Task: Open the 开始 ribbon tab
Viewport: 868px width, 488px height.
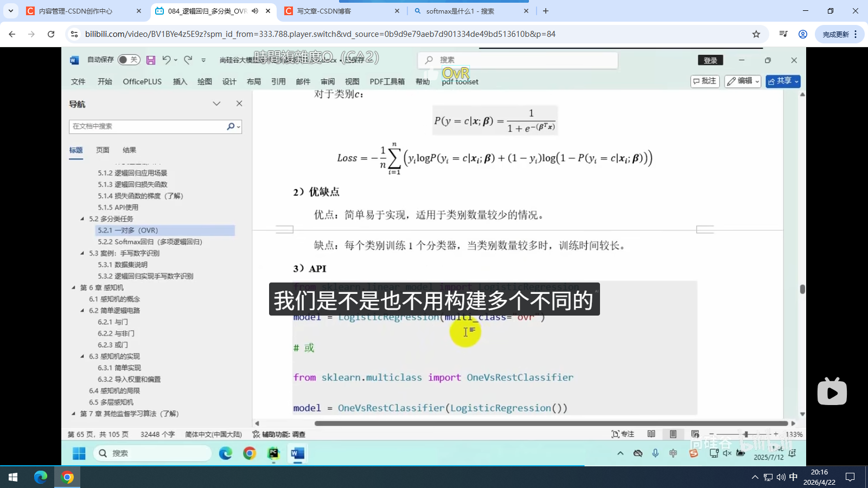Action: (105, 81)
